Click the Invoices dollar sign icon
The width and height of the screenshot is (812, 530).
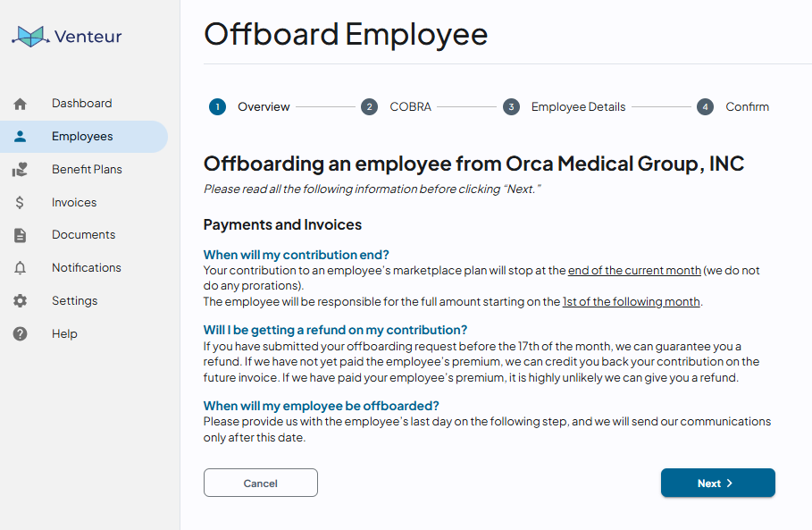click(20, 202)
